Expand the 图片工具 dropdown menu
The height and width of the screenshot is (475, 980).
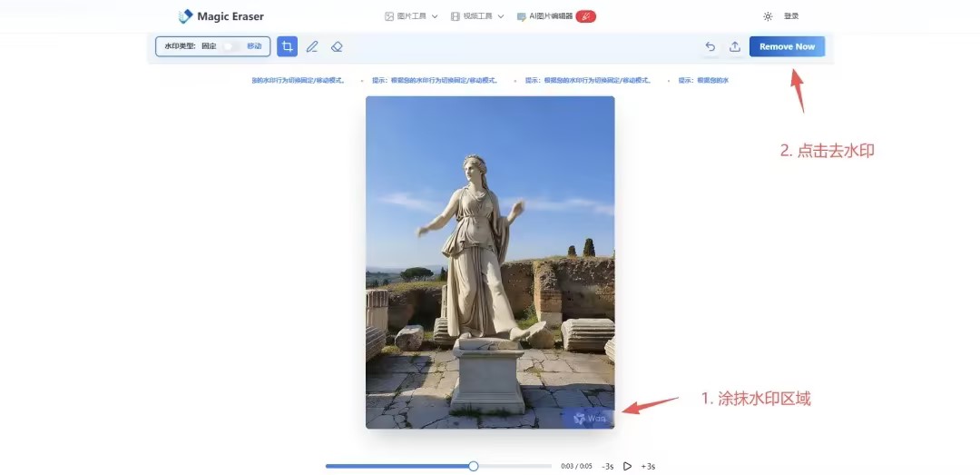[411, 16]
